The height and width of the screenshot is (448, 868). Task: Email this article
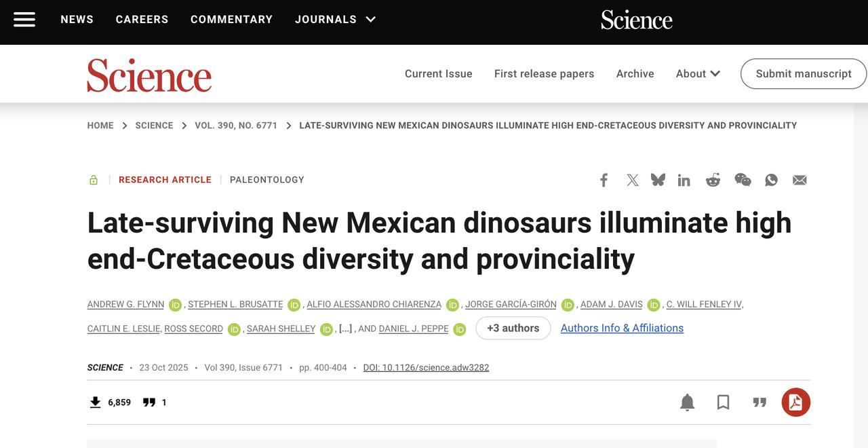[800, 180]
